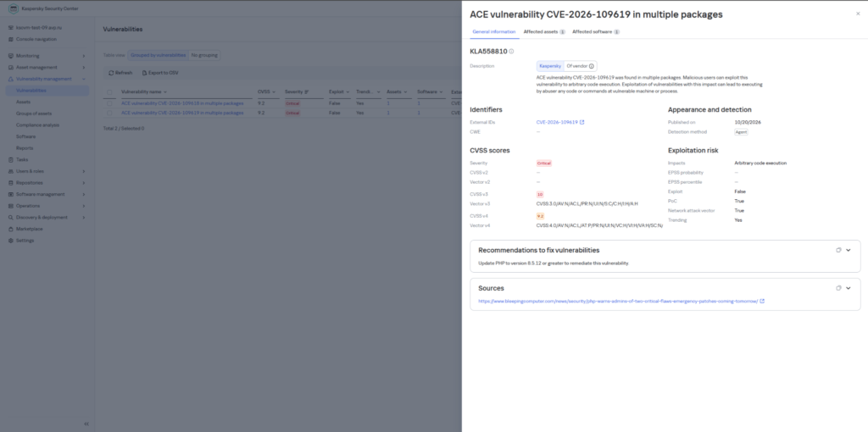Expand the Software management chevron
The width and height of the screenshot is (868, 432).
pos(84,195)
